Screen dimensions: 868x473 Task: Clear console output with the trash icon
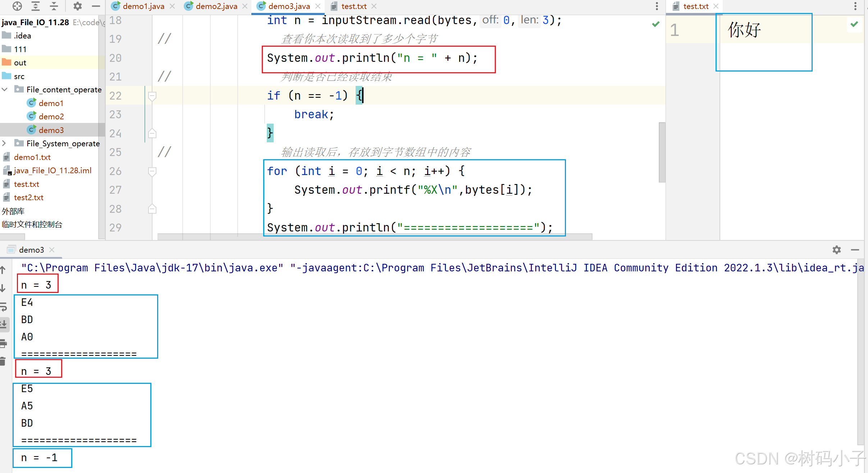coord(3,361)
